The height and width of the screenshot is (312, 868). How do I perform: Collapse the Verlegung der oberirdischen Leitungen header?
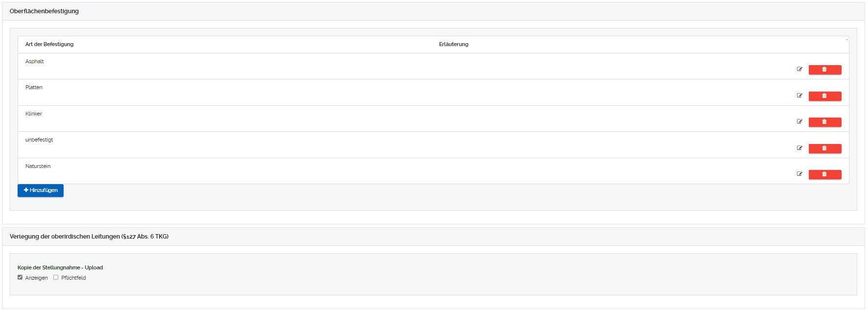pos(89,237)
